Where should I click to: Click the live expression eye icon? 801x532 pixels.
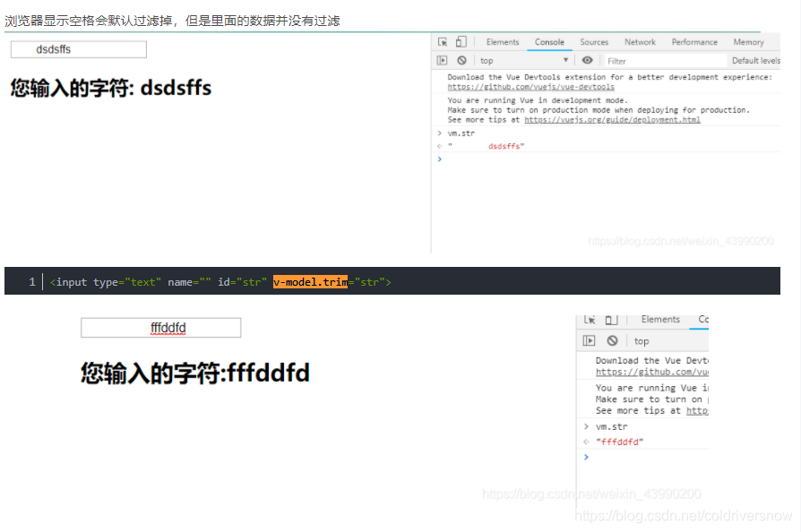(586, 59)
